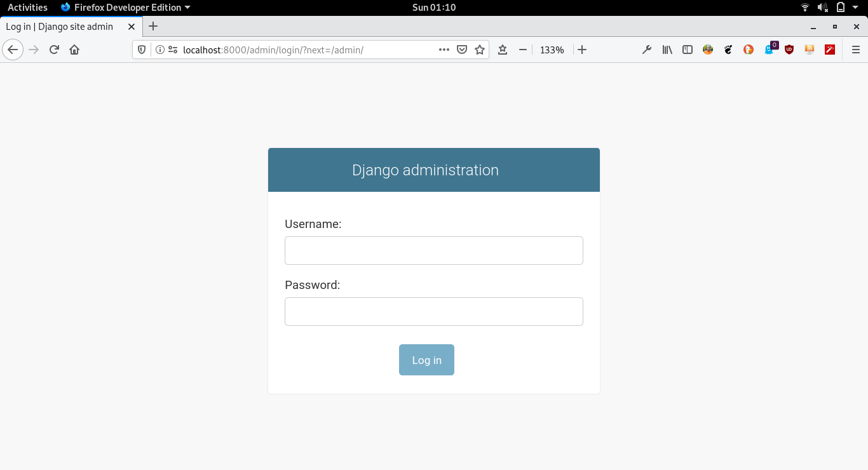Viewport: 868px width, 470px height.
Task: Click the Username input field
Action: pos(434,250)
